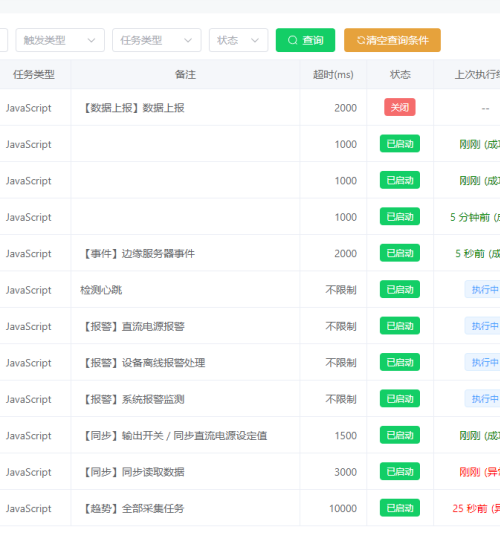Click 不限制 timeout in 检测心跳 row
The image size is (500, 550).
click(x=341, y=290)
